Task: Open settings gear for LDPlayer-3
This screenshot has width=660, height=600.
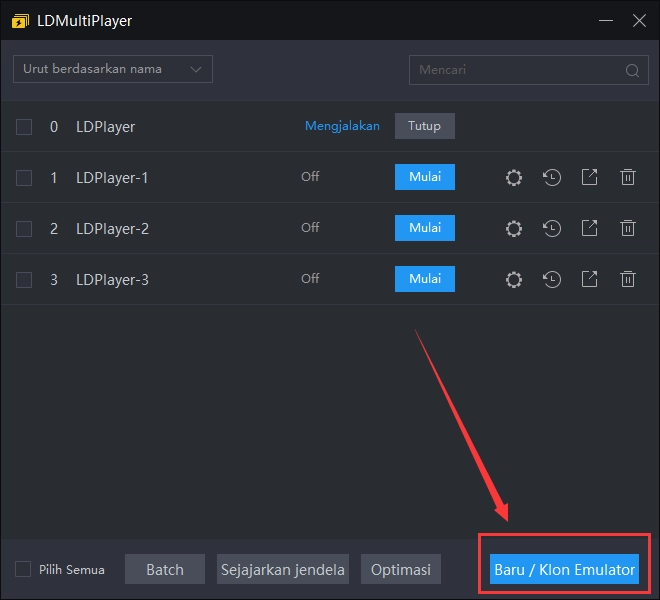Action: click(514, 280)
